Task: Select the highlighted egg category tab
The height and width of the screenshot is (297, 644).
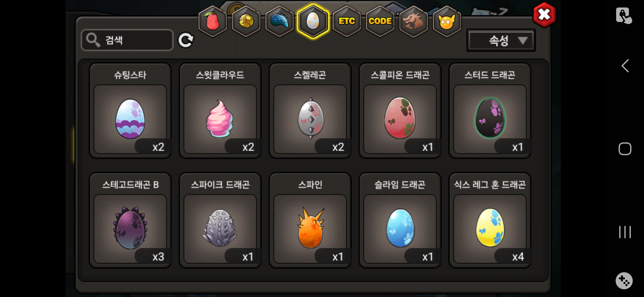Action: (x=313, y=21)
